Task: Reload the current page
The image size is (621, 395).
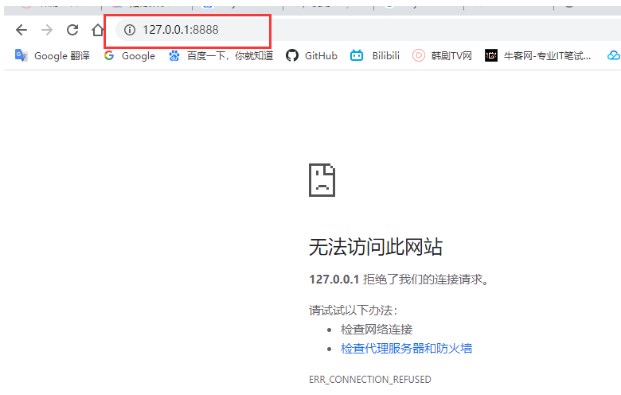Action: [72, 30]
